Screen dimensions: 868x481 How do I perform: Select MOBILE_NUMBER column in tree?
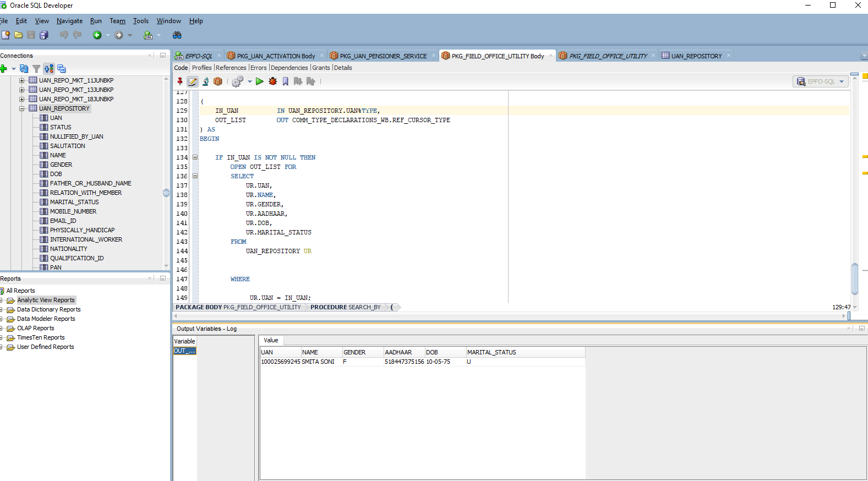point(73,211)
